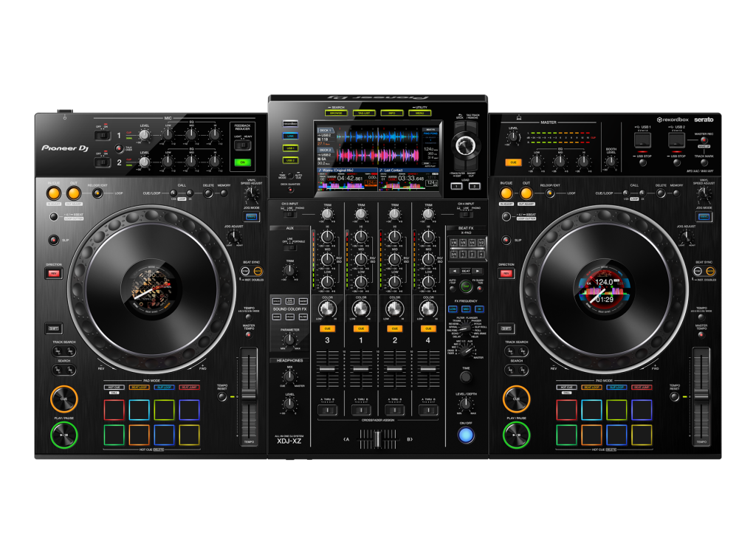Image resolution: width=756 pixels, height=555 pixels.
Task: Select left deck HOT CUE pad mode
Action: (x=114, y=387)
